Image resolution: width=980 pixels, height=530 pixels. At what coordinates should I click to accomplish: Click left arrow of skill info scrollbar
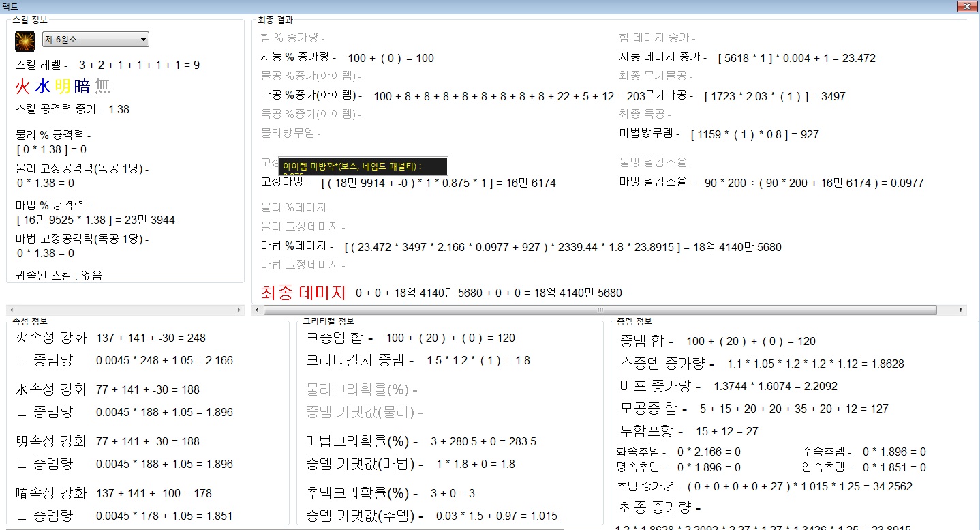12,310
